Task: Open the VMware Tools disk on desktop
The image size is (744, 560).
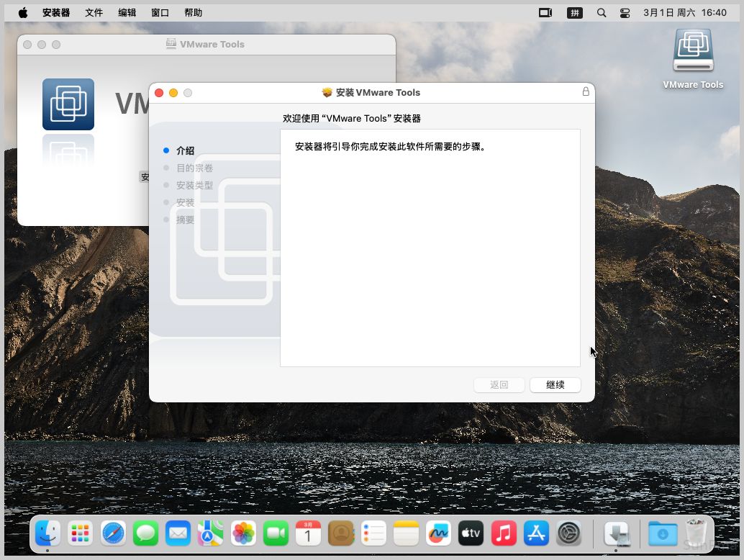Action: click(693, 53)
